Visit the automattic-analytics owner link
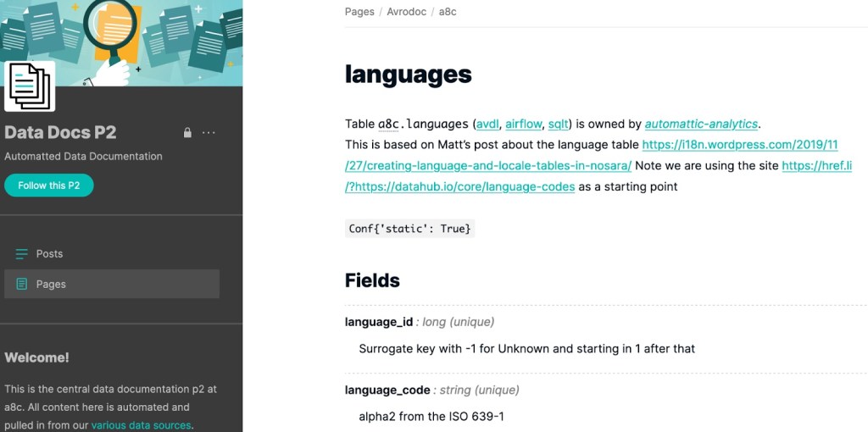The image size is (868, 432). pyautogui.click(x=701, y=125)
